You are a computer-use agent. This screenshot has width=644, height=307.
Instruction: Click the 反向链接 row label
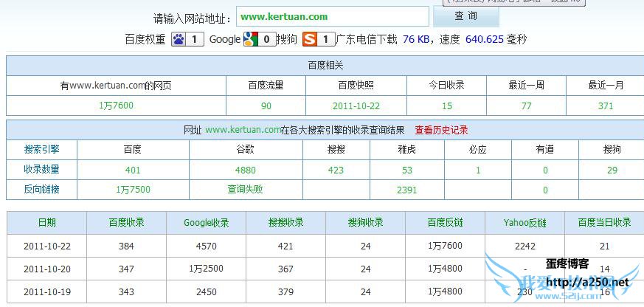tap(41, 189)
